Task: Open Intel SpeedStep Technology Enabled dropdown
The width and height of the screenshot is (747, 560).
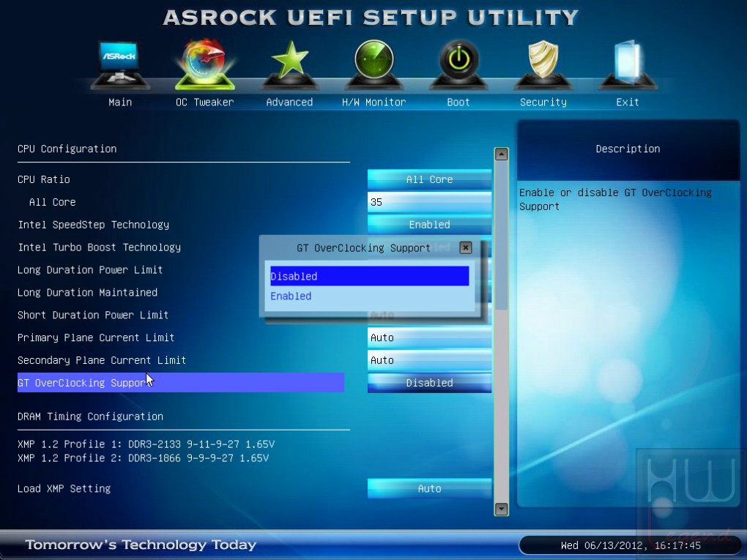Action: pos(429,225)
